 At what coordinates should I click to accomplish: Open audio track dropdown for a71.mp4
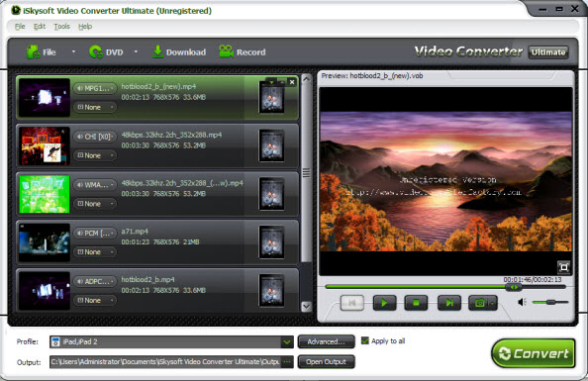(94, 234)
